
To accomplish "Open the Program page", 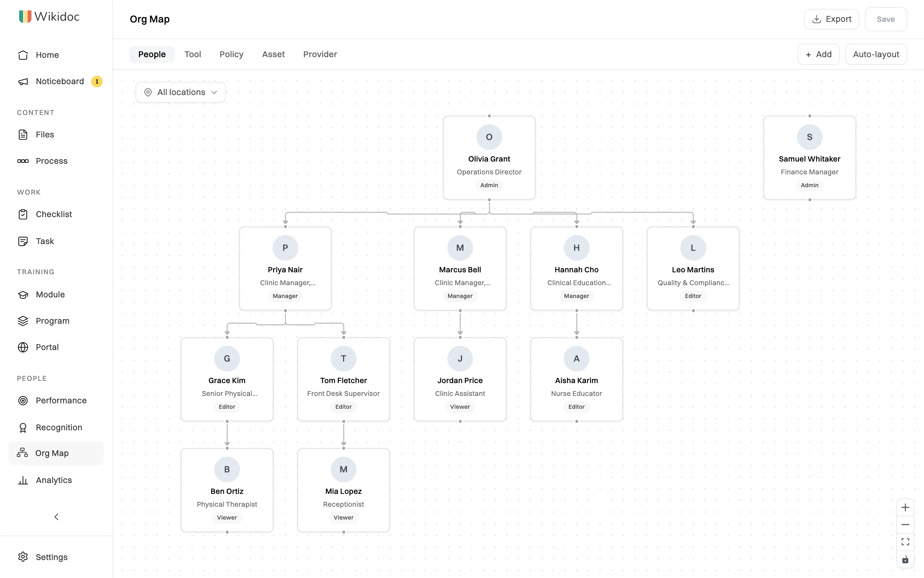I will click(x=56, y=321).
